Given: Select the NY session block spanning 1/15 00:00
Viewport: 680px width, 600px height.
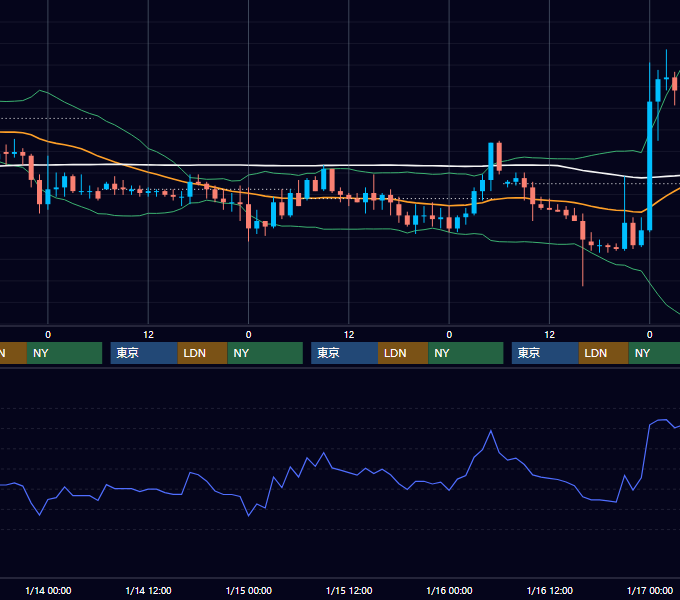Looking at the screenshot, I should [x=265, y=353].
